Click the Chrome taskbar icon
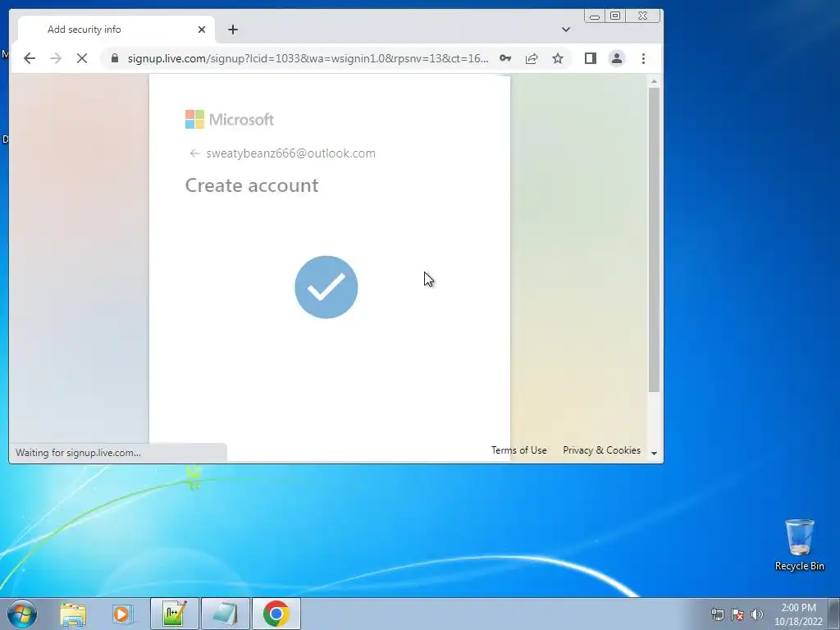The width and height of the screenshot is (840, 630). pyautogui.click(x=276, y=614)
